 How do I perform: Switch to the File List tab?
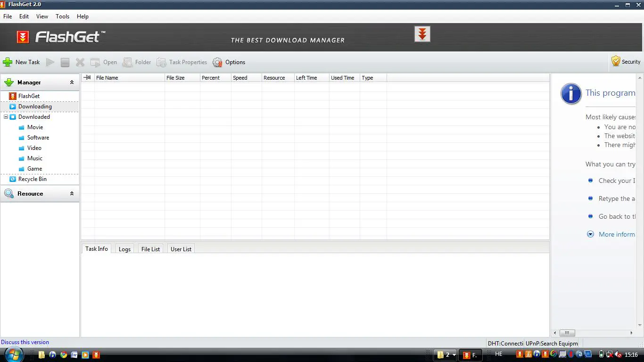click(x=150, y=249)
